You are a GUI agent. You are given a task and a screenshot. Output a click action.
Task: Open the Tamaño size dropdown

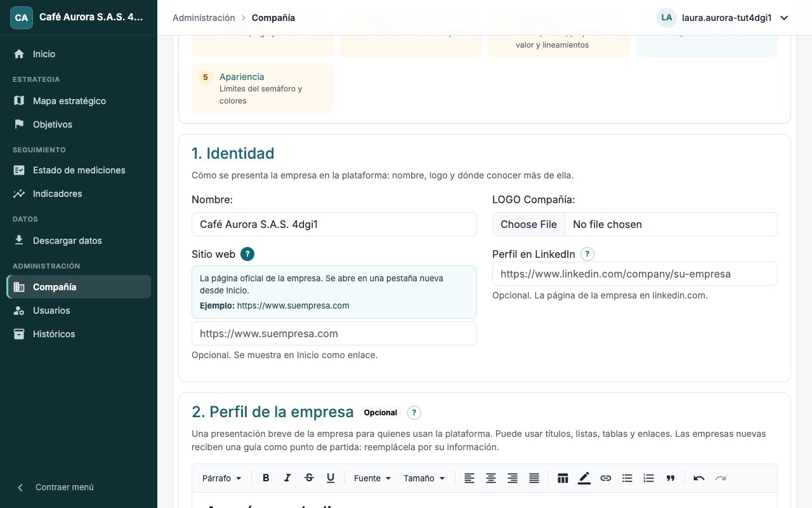(424, 478)
